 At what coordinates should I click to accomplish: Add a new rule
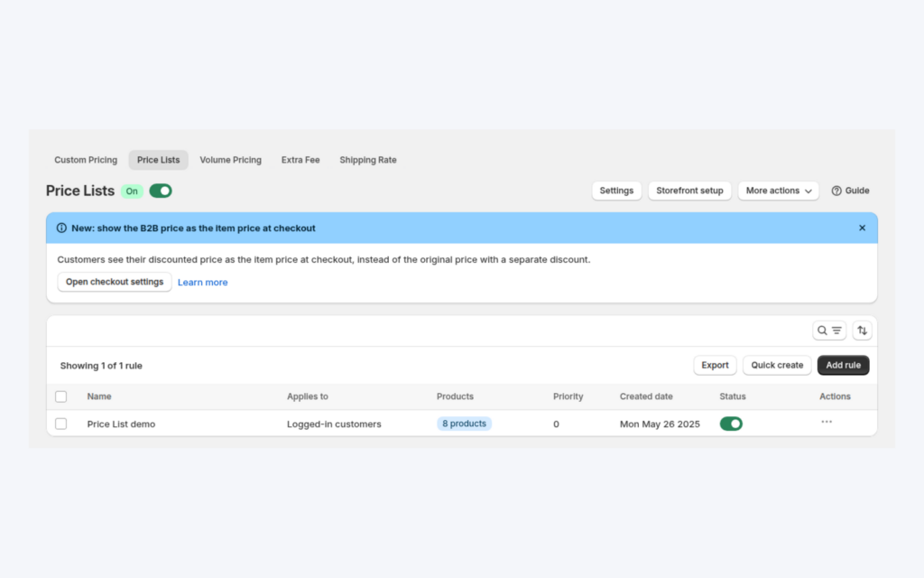point(844,365)
